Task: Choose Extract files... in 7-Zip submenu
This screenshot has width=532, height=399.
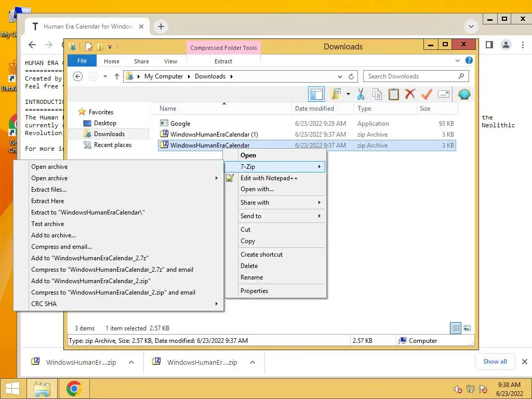Action: click(x=118, y=190)
